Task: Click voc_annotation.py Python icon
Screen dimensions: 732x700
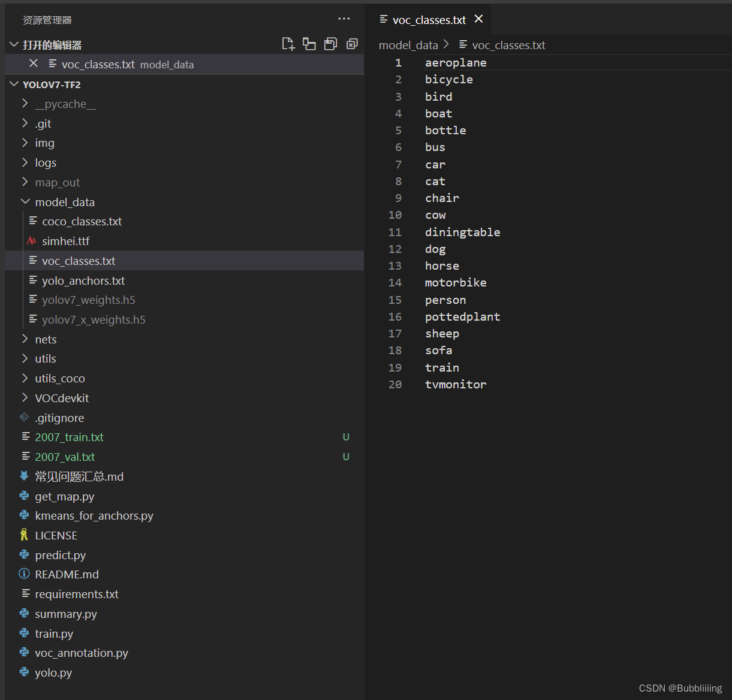Action: click(x=24, y=652)
